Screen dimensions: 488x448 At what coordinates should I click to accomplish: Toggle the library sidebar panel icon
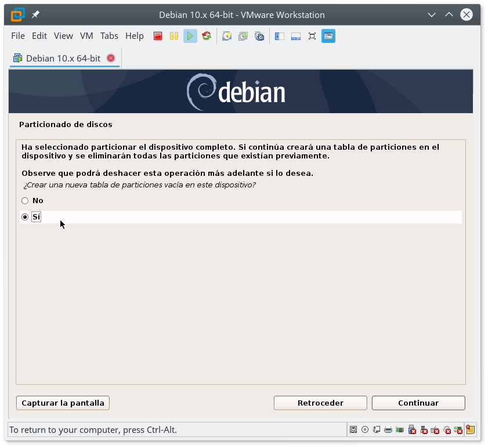point(280,37)
